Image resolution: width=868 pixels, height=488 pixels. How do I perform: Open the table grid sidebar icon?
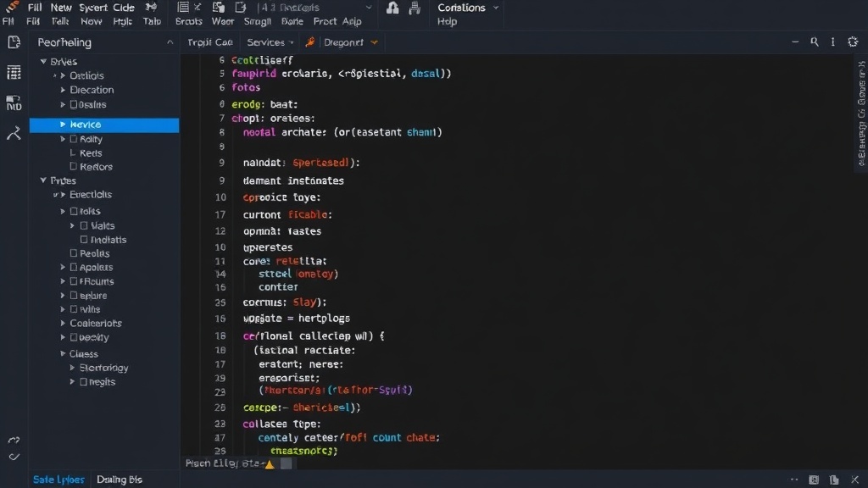tap(14, 72)
